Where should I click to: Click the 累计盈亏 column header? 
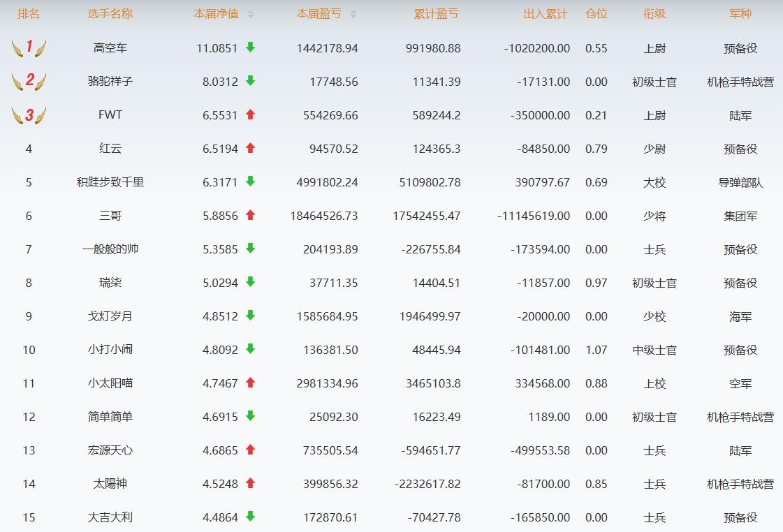(x=436, y=14)
